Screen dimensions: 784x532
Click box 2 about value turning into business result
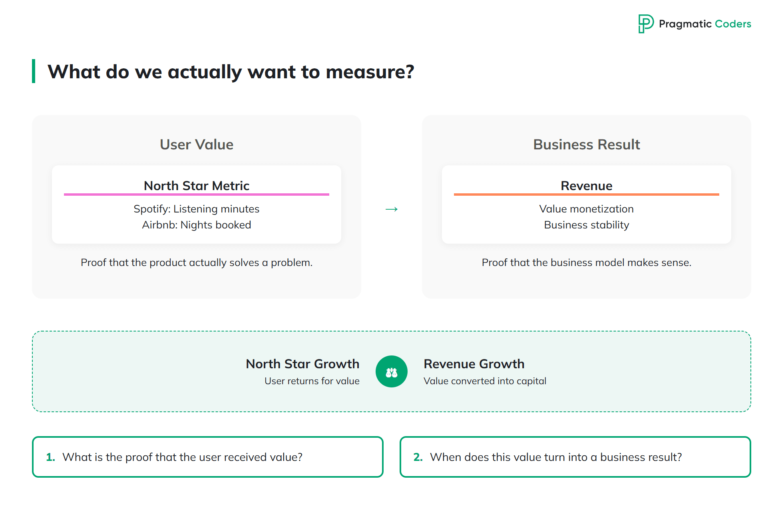pyautogui.click(x=575, y=457)
